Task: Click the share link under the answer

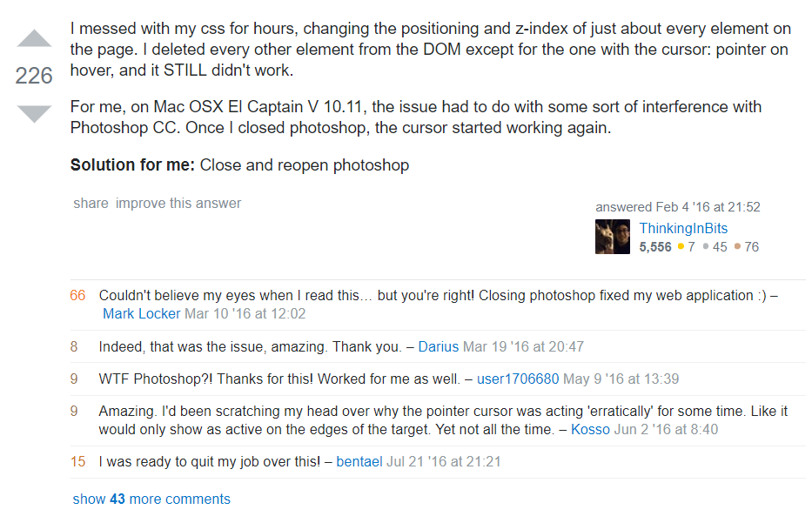Action: tap(91, 203)
